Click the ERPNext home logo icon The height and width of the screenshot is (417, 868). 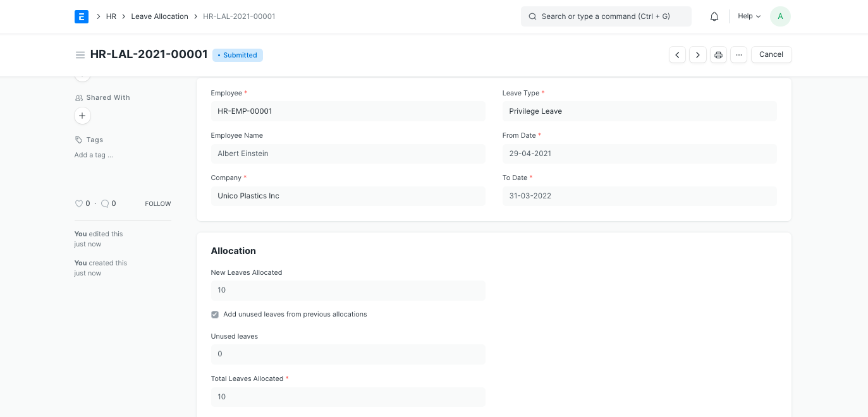[81, 16]
